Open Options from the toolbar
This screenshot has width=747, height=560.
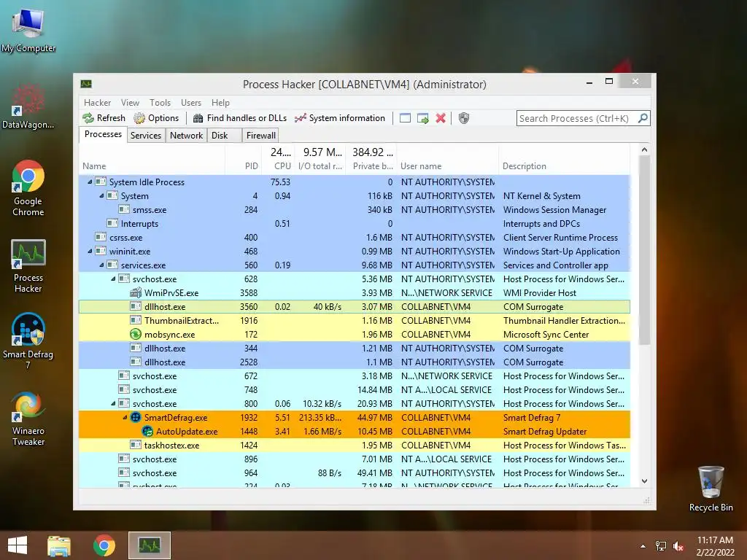(156, 118)
